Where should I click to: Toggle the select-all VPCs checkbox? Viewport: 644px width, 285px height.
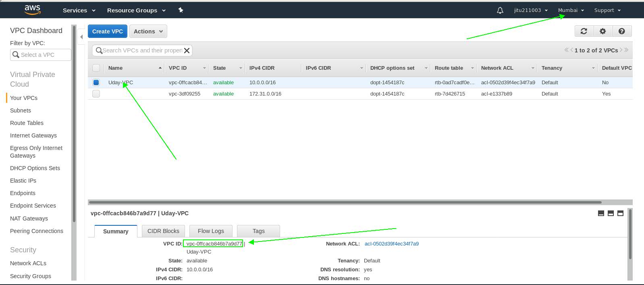pos(96,68)
